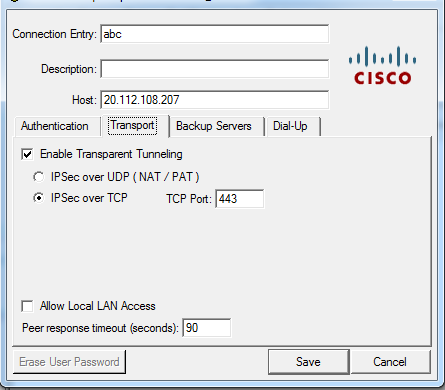Screen dimensions: 445x390
Task: Select the IPSec over UDP radio option
Action: tap(39, 177)
